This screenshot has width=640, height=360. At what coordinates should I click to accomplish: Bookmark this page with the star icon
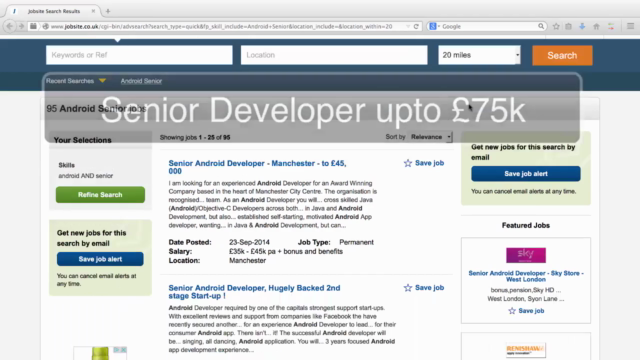coord(556,26)
